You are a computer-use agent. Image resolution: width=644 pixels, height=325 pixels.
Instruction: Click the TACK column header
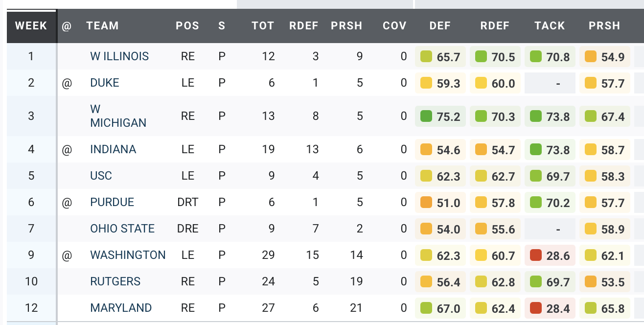(550, 26)
